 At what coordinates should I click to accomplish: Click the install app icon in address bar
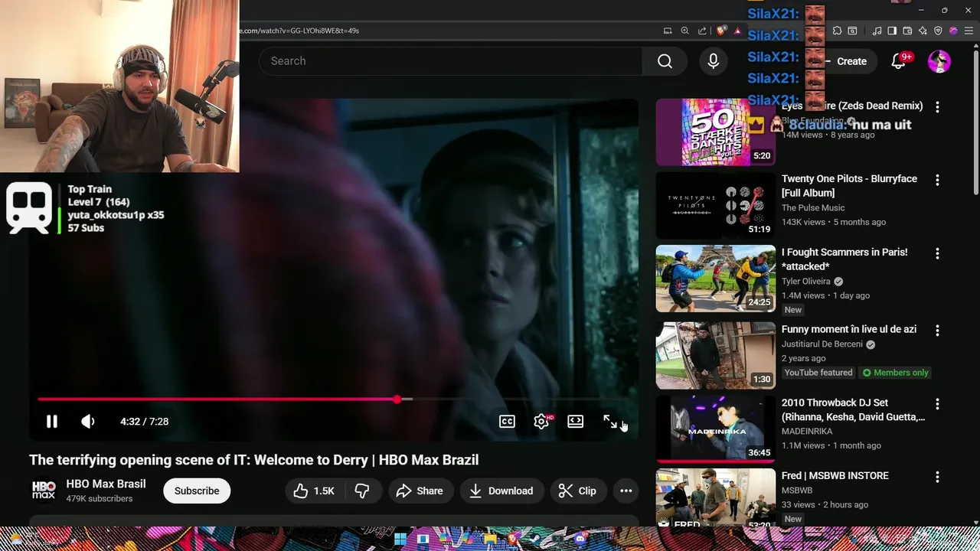668,31
